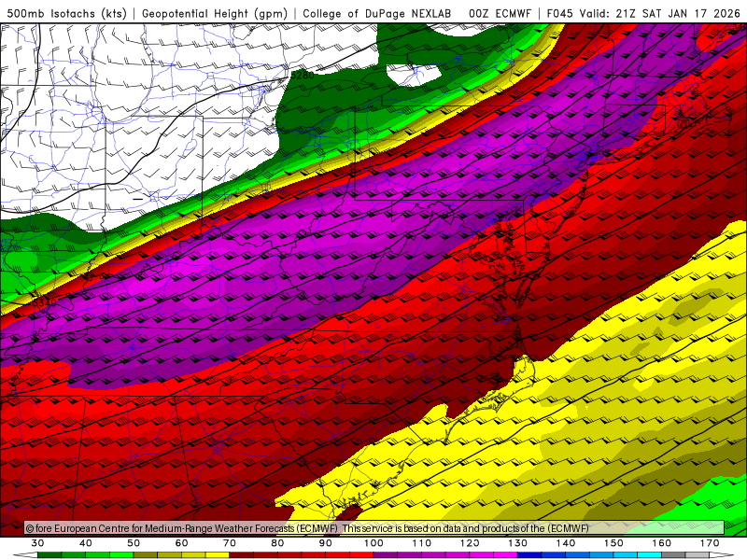This screenshot has height=560, width=747.
Task: Click the '60' value on the color scale
Action: pos(181,543)
